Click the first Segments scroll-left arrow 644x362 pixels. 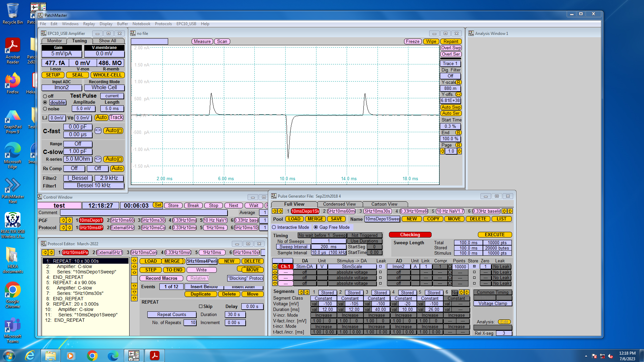point(301,292)
